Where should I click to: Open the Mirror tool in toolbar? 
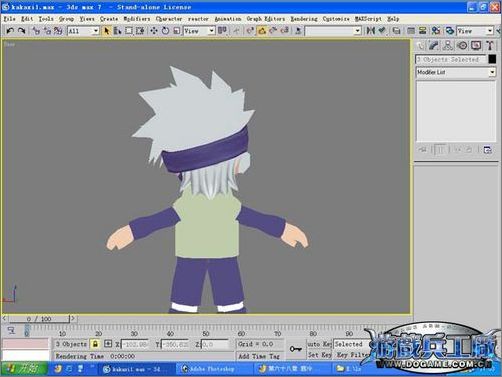pos(370,31)
